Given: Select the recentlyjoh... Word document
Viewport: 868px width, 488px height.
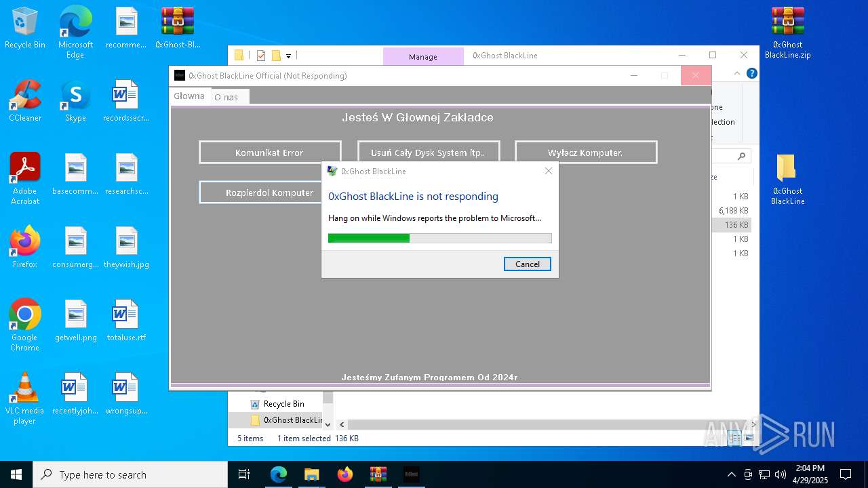Looking at the screenshot, I should pos(75,394).
